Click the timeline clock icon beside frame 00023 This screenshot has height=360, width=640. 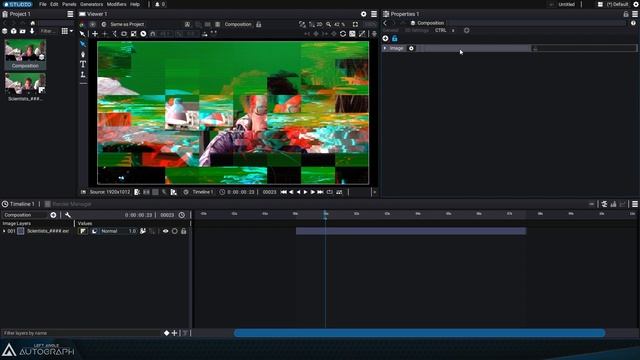[182, 215]
